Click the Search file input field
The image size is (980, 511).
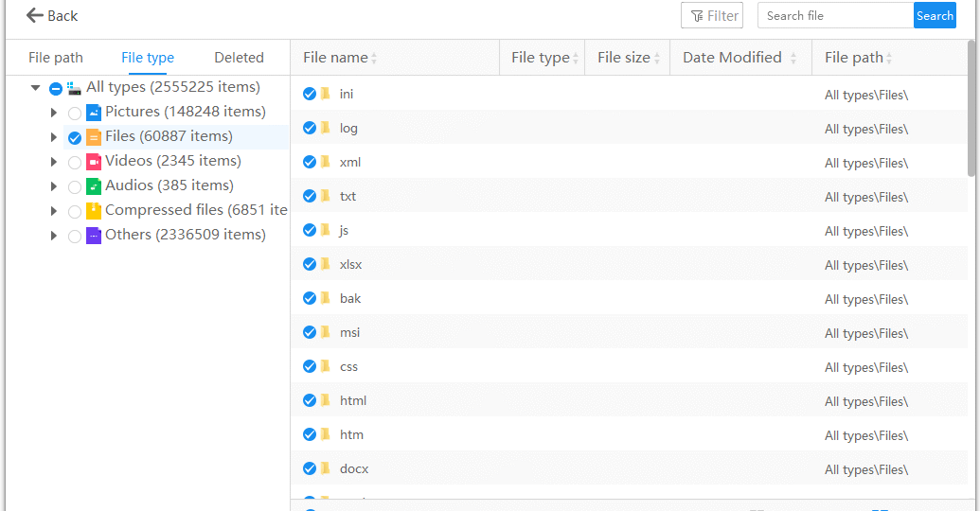coord(836,16)
